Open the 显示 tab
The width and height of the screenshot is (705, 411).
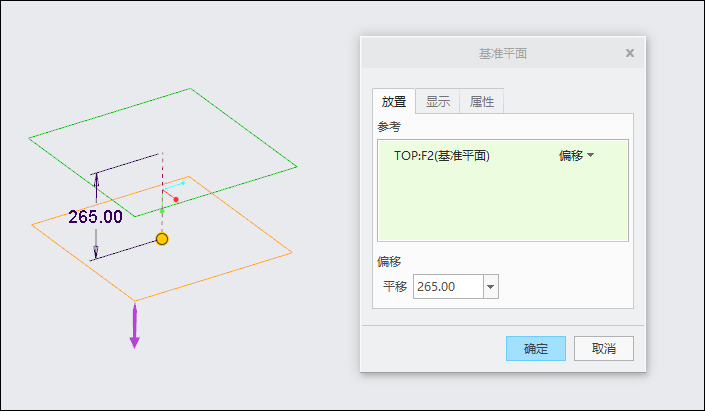437,101
